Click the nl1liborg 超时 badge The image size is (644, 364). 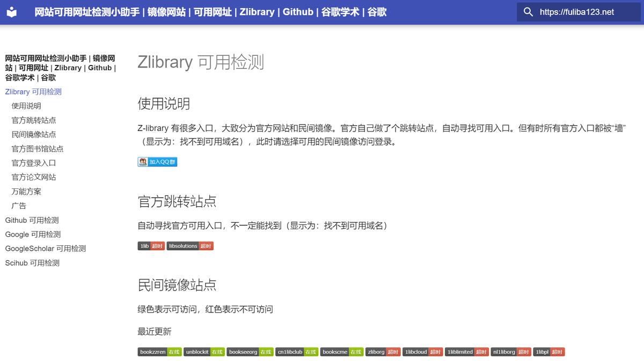[x=511, y=352]
